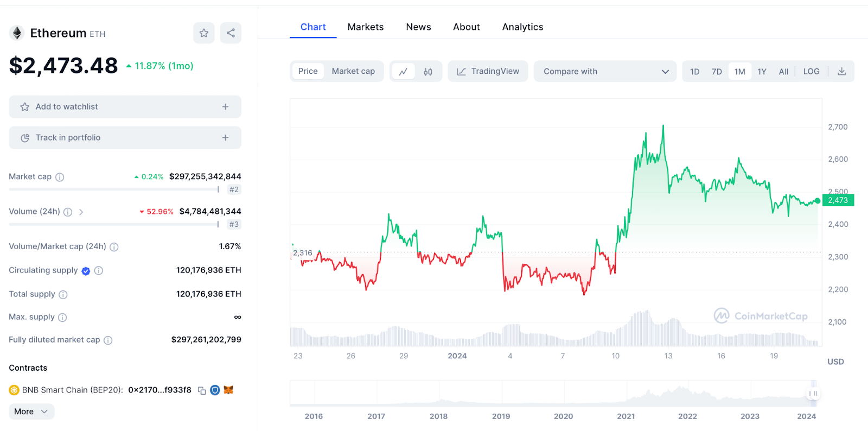
Task: Click year 2021 on the timeline navigator
Action: click(x=626, y=416)
